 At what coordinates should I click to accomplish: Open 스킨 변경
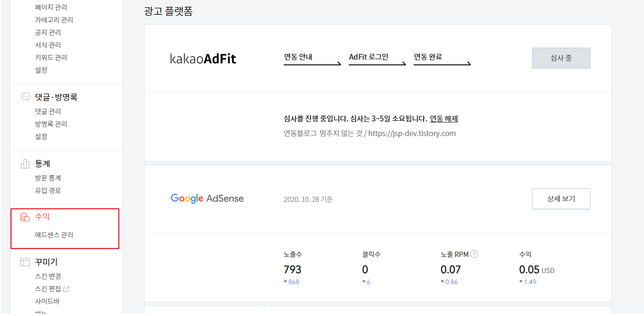pyautogui.click(x=48, y=276)
